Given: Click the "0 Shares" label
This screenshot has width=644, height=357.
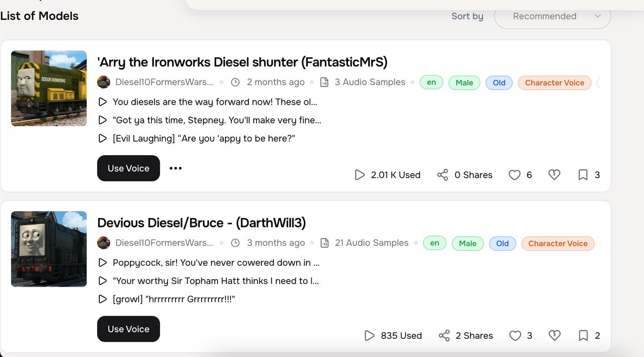Looking at the screenshot, I should point(473,175).
